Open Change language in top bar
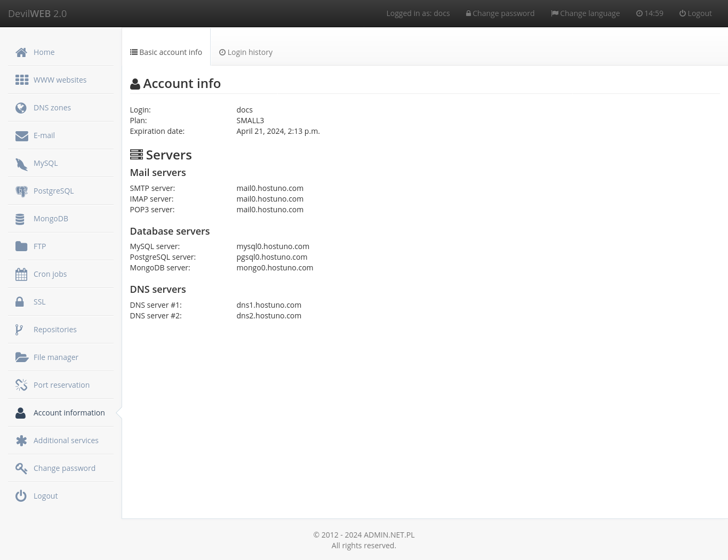728x560 pixels. (x=585, y=13)
